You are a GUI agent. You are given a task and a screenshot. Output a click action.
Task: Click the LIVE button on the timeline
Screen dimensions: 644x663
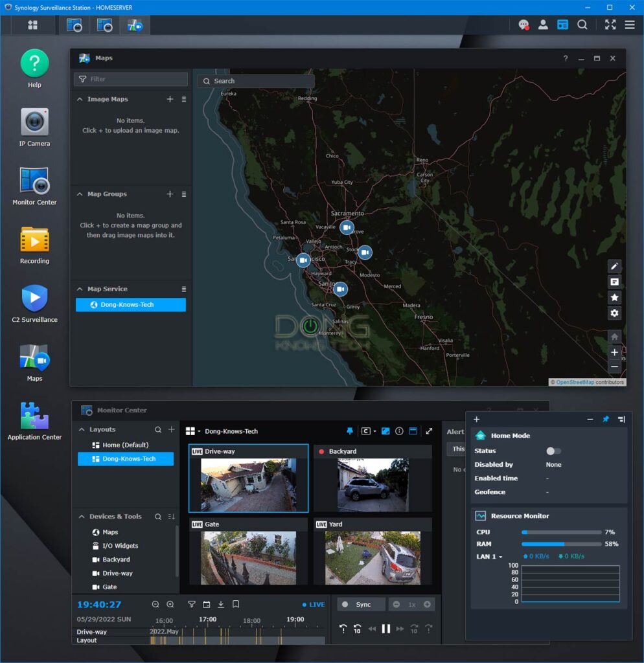[314, 604]
